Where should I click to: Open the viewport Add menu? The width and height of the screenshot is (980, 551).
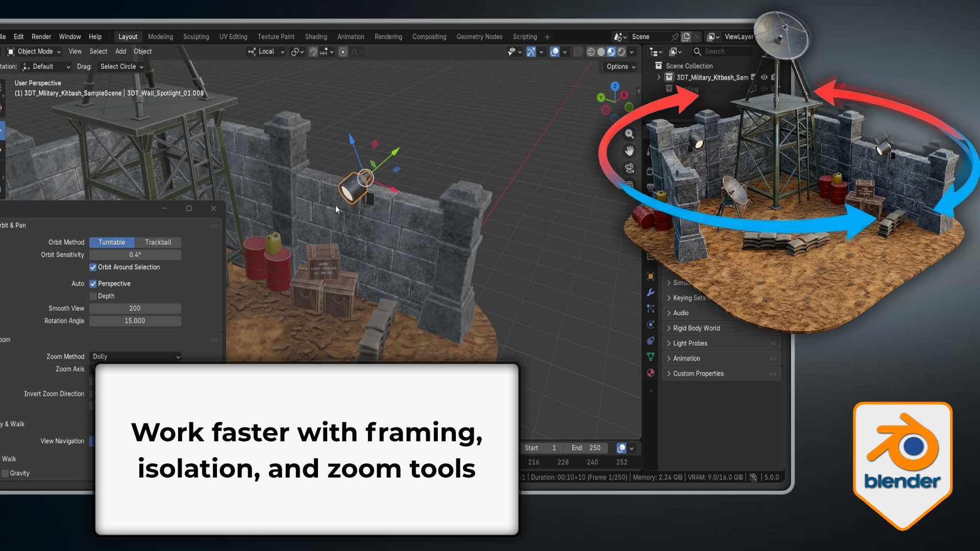tap(120, 52)
